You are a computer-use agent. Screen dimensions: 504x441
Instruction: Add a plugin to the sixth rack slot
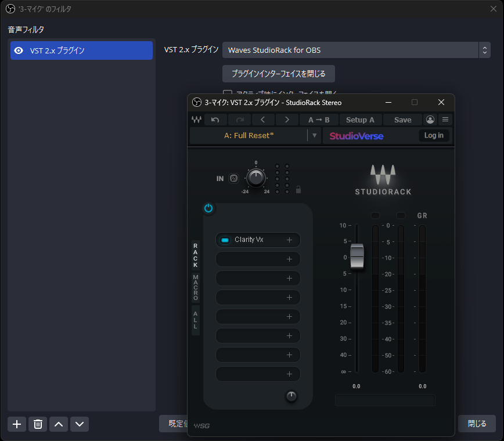(x=289, y=335)
